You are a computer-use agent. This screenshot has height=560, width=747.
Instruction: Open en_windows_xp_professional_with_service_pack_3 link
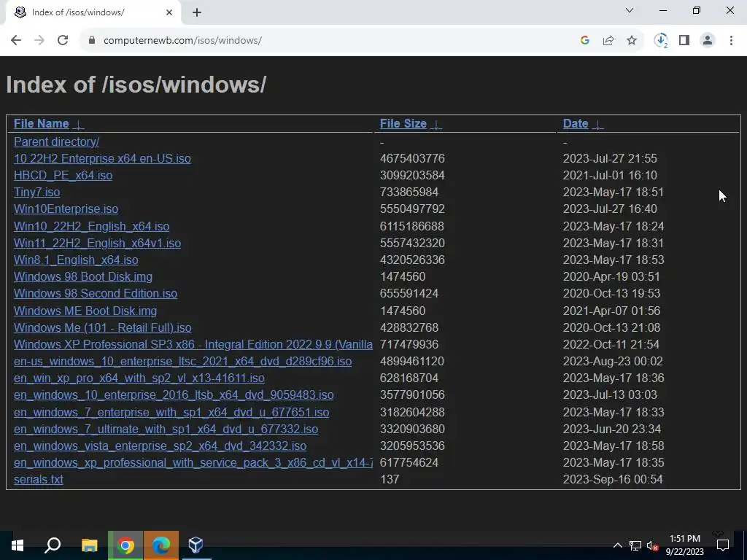193,462
